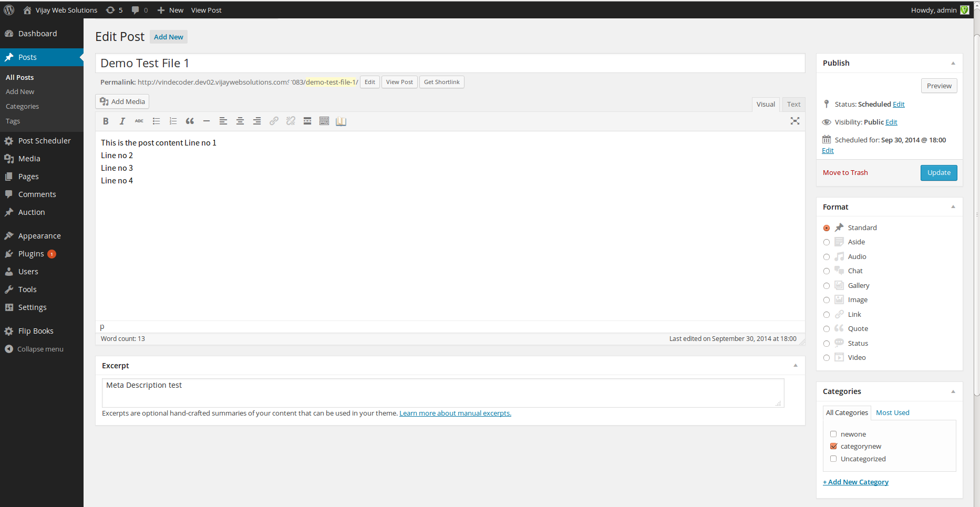Align text right
The width and height of the screenshot is (980, 507).
click(x=257, y=121)
